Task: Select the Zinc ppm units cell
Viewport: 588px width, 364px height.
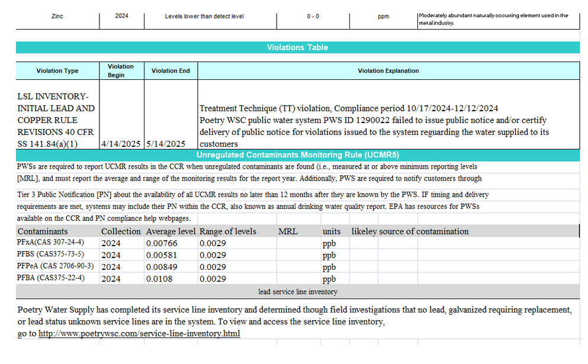Action: [x=383, y=17]
